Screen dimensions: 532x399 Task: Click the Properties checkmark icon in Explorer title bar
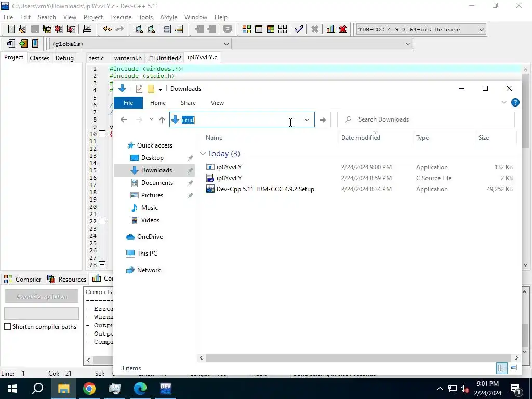pyautogui.click(x=139, y=89)
